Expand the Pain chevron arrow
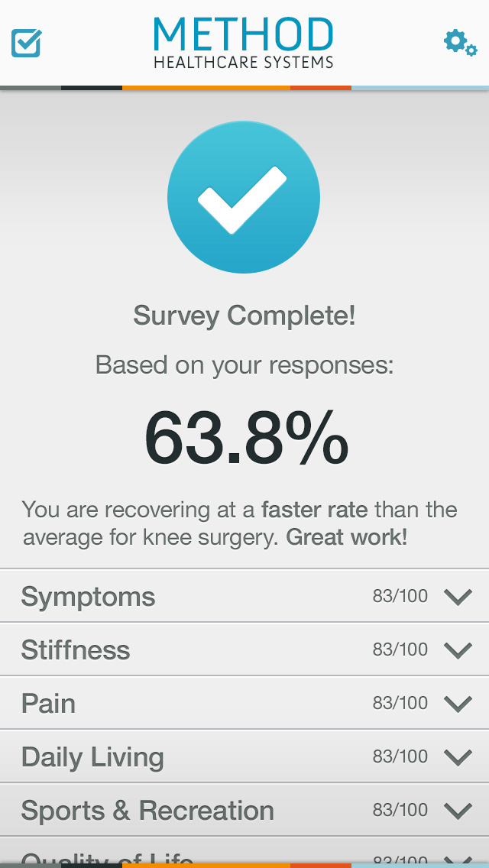This screenshot has width=489, height=868. (x=458, y=704)
